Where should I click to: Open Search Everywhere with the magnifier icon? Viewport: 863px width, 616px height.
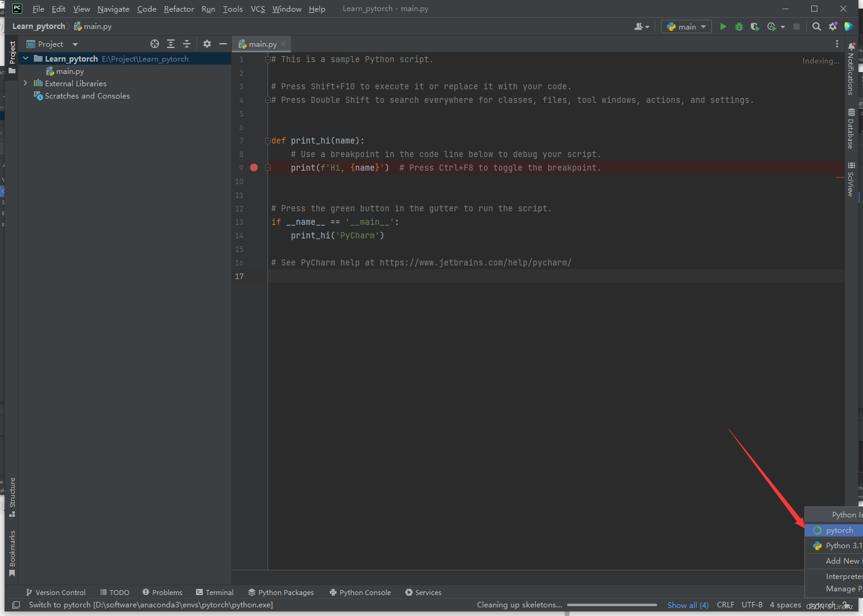click(x=816, y=26)
